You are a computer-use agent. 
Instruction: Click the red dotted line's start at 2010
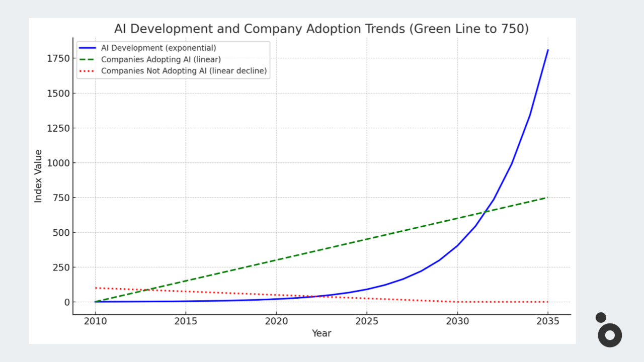coord(96,288)
